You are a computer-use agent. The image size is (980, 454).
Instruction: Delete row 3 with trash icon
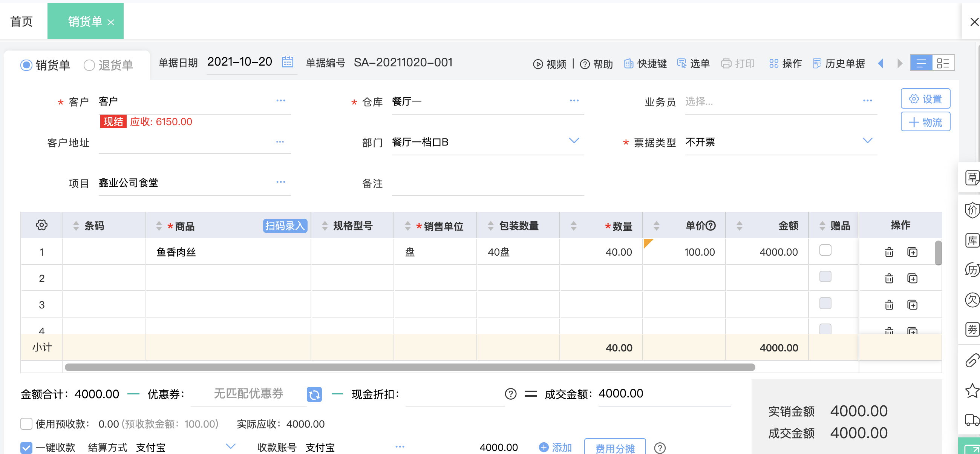tap(889, 305)
